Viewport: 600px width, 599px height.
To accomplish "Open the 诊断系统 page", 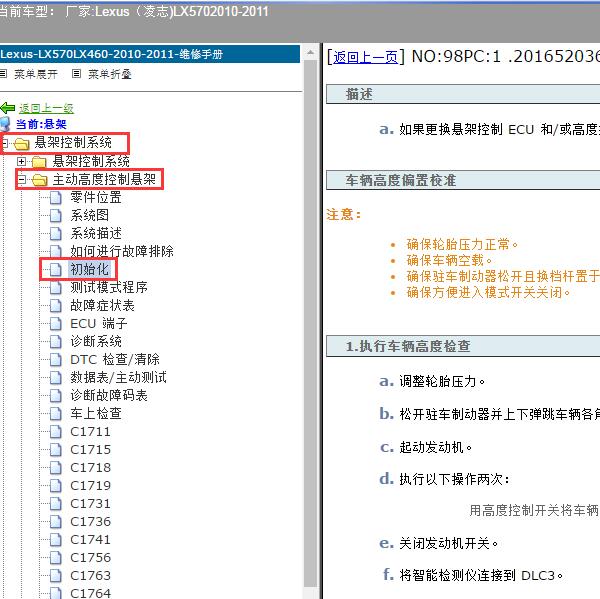I will [96, 341].
